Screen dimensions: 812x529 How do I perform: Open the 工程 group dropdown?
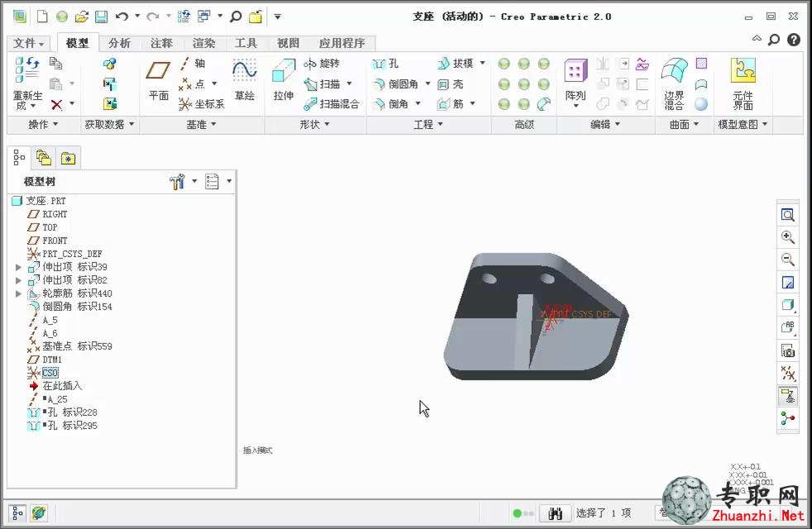[428, 125]
